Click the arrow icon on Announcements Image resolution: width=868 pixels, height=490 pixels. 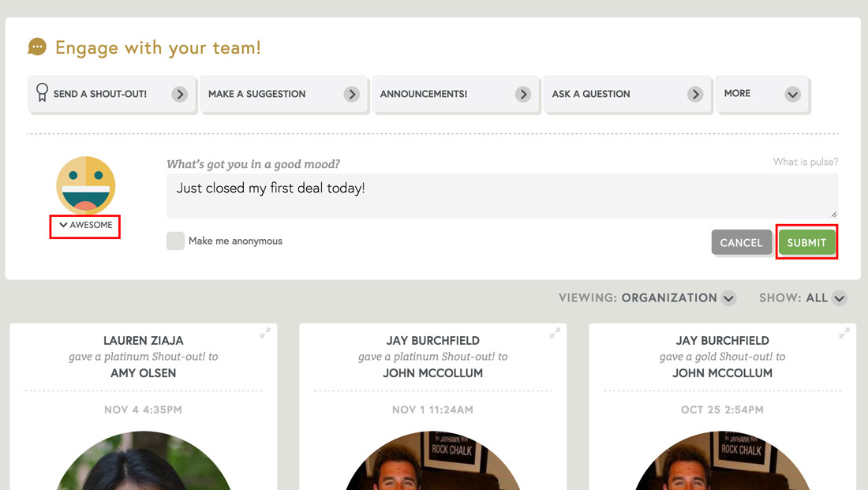[523, 94]
